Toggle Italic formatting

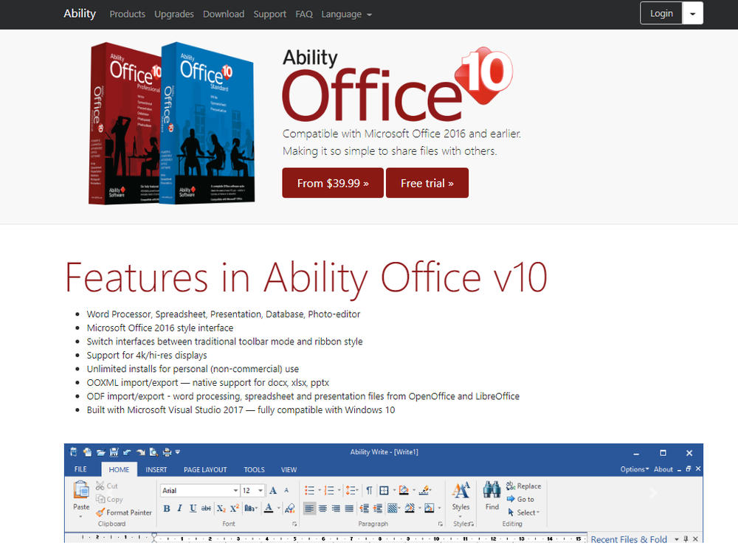180,508
